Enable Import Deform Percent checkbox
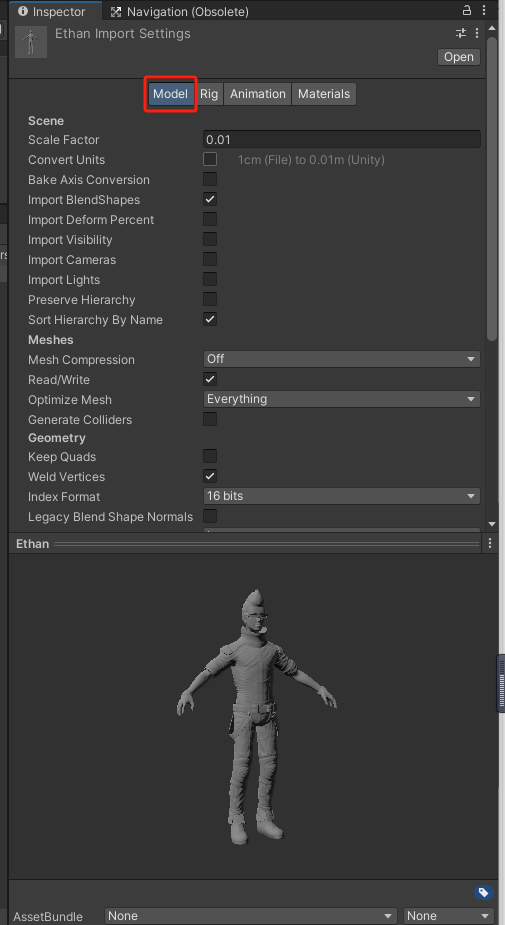This screenshot has width=505, height=925. click(x=210, y=219)
